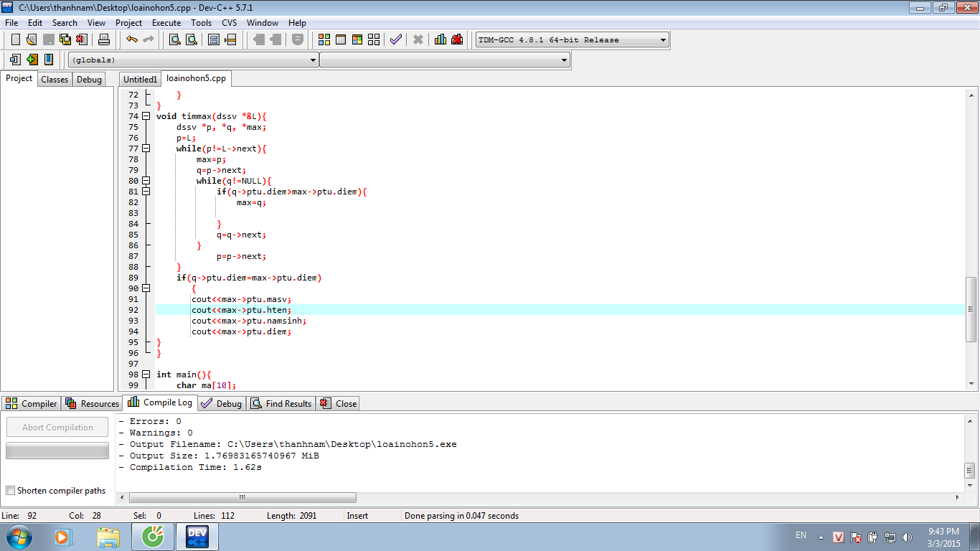The image size is (980, 551).
Task: Click the Close button in bottom panel
Action: pos(338,404)
